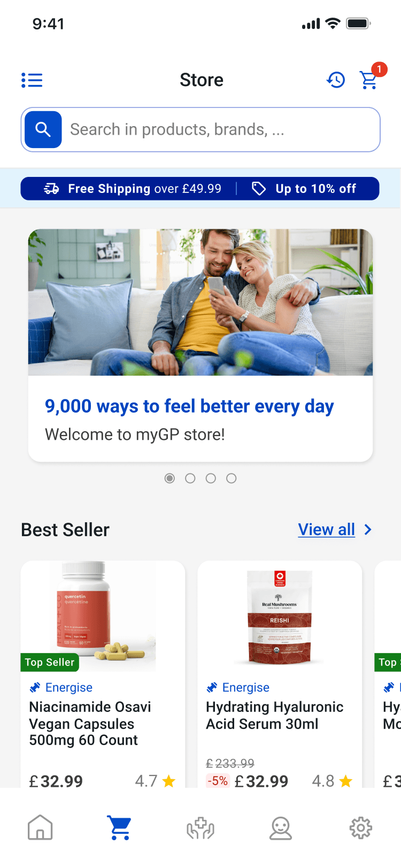401x868 pixels.
Task: Tap the blue search magnifier button
Action: [43, 129]
